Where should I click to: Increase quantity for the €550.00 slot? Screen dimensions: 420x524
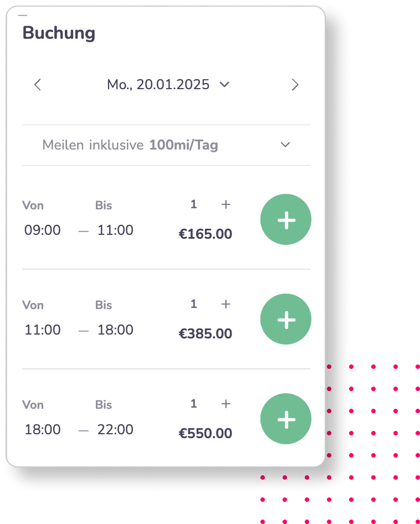point(226,404)
